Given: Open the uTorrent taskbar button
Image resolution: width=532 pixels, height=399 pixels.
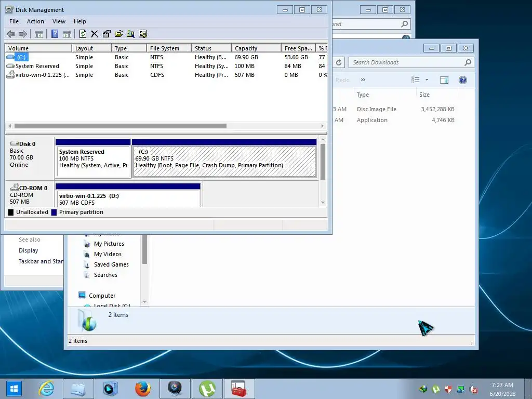Looking at the screenshot, I should coord(207,389).
